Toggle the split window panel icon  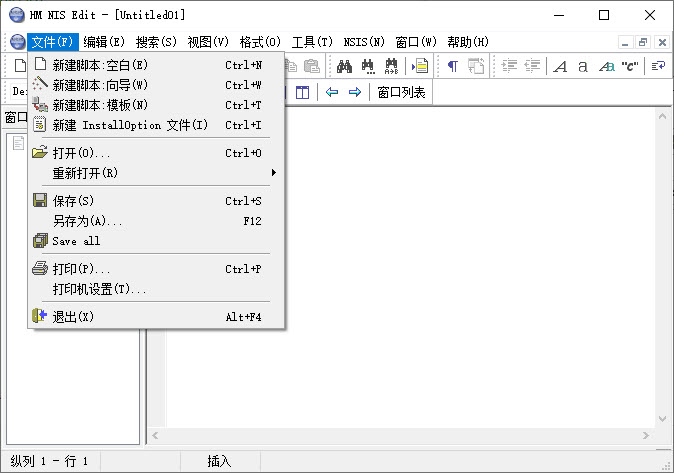303,92
